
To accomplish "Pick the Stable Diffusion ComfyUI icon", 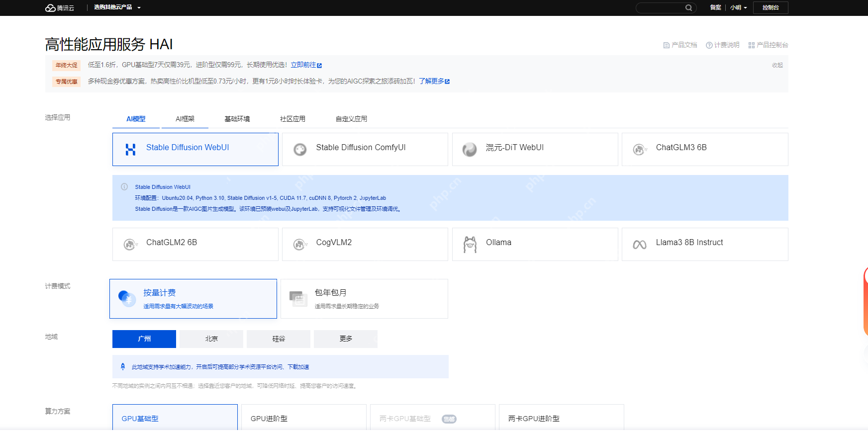I will [x=300, y=150].
